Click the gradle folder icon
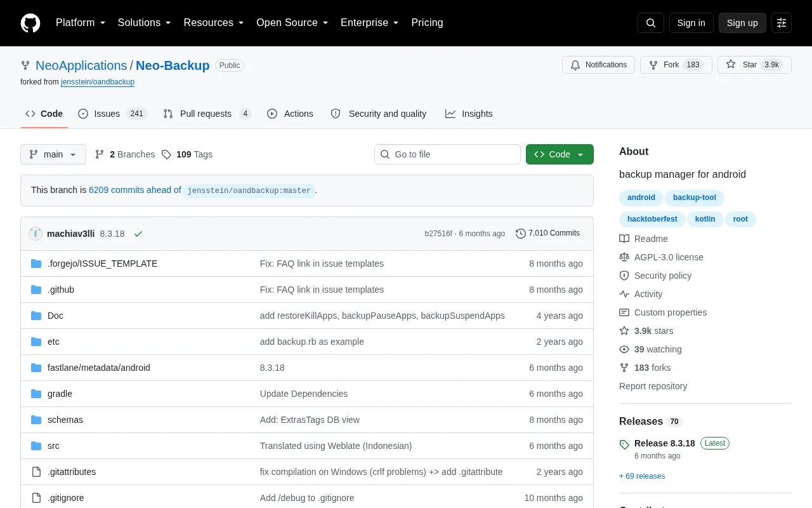 click(x=36, y=394)
